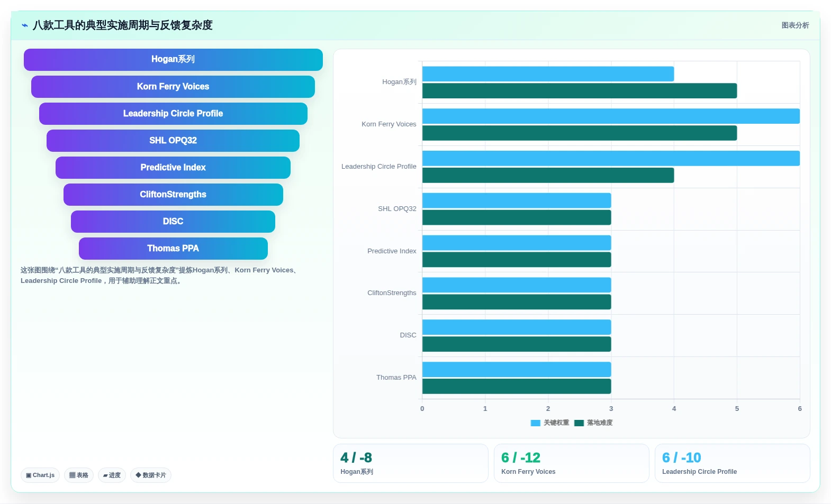This screenshot has height=504, width=831.
Task: Click the Chart.js tag chip
Action: click(x=40, y=475)
